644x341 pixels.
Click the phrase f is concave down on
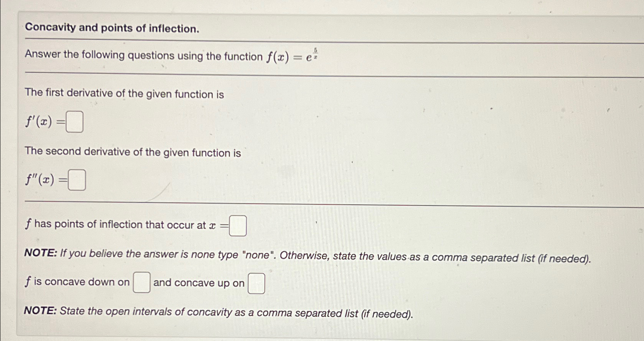[77, 282]
